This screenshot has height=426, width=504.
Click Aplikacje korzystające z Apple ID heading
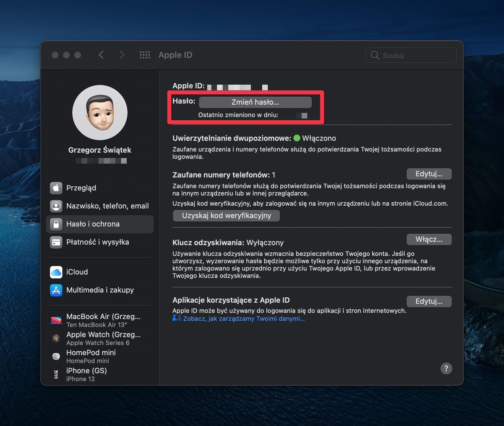(231, 300)
